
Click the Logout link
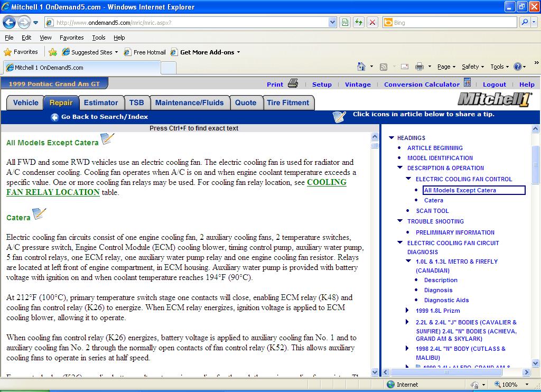point(495,84)
